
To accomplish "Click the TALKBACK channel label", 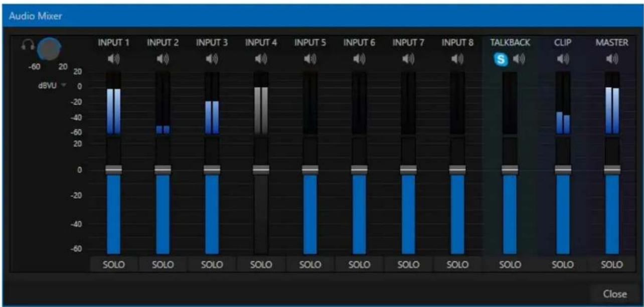I will [x=510, y=43].
